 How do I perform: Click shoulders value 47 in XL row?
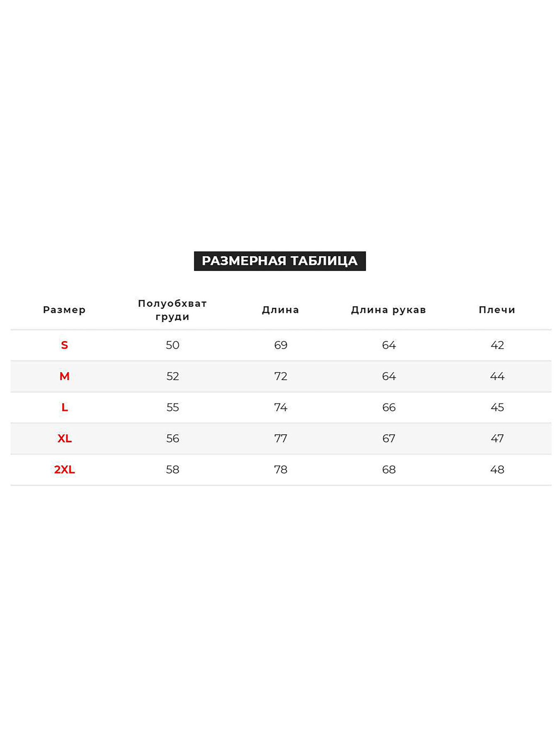click(497, 438)
